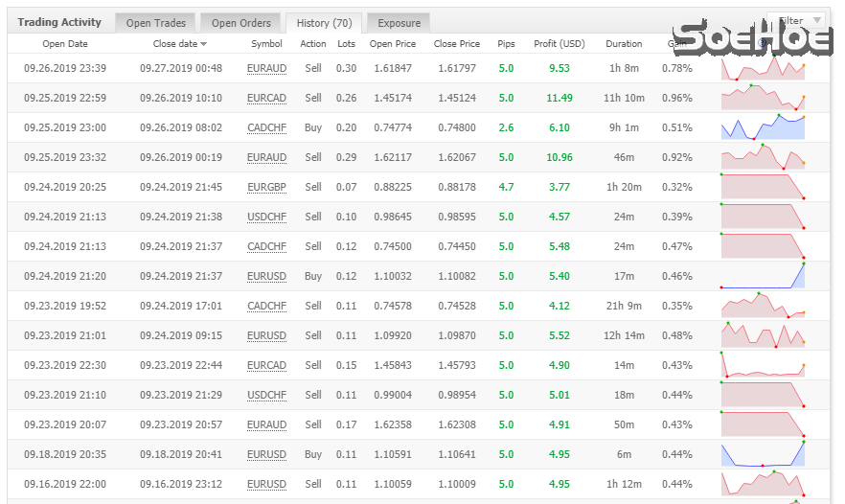This screenshot has height=504, width=845.
Task: Click USDCHF link on the 0.98645 open price row
Action: click(x=266, y=218)
